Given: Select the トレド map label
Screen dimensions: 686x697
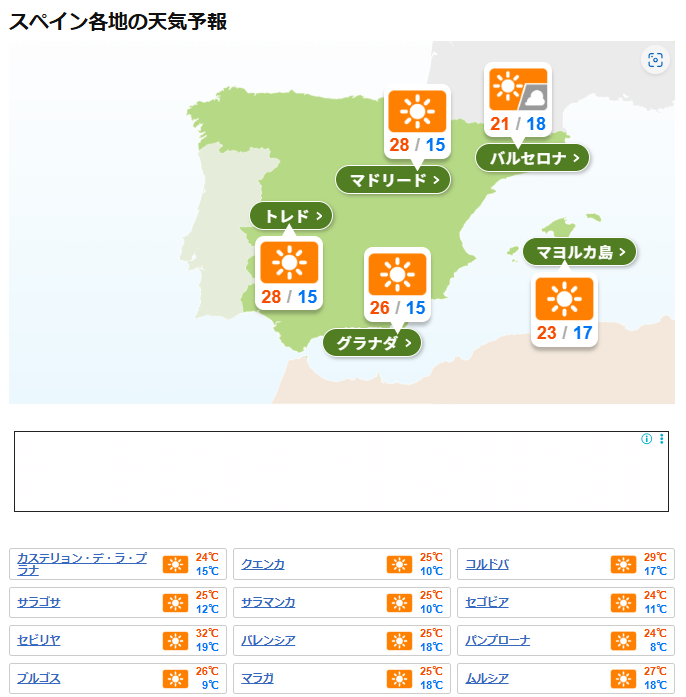Looking at the screenshot, I should pos(291,215).
